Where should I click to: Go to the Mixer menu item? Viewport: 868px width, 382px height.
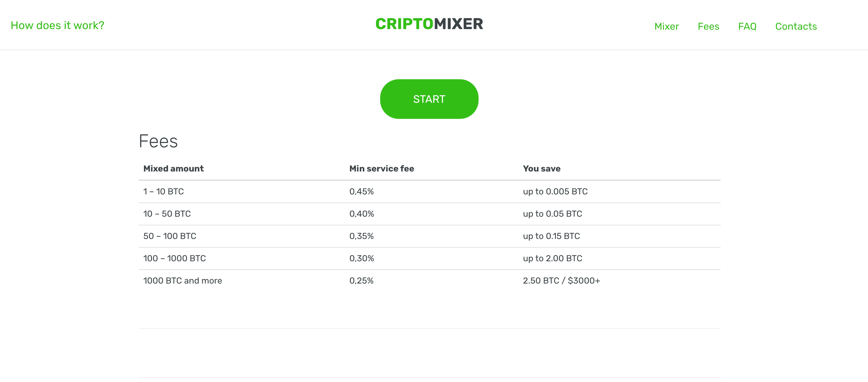(666, 26)
